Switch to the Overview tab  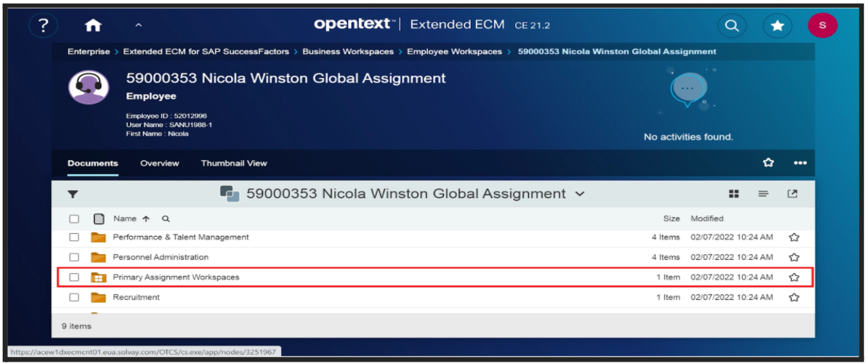click(x=160, y=163)
